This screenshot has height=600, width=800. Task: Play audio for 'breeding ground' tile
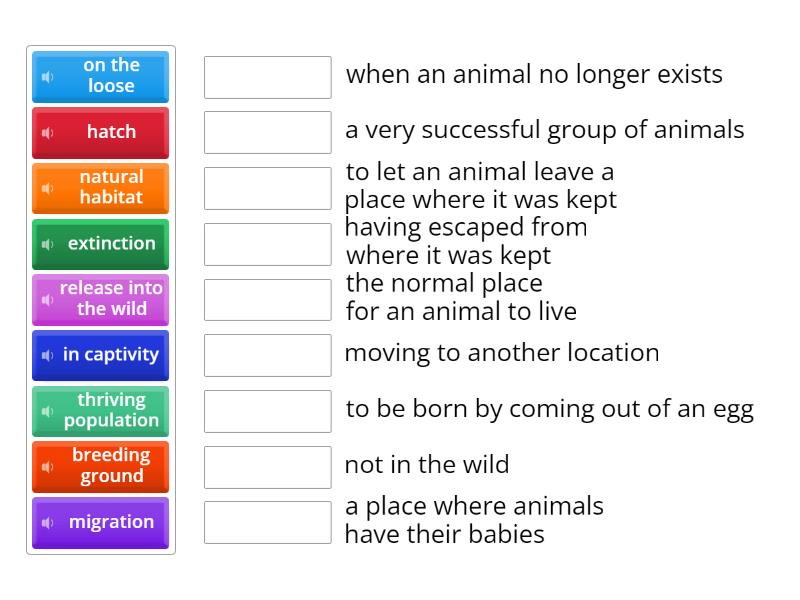(47, 467)
